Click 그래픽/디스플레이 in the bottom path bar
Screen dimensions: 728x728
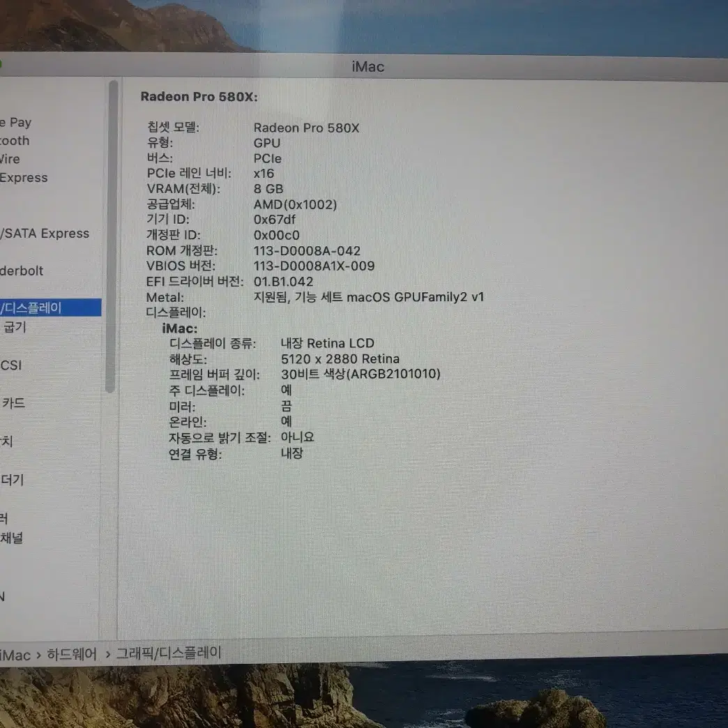(169, 653)
